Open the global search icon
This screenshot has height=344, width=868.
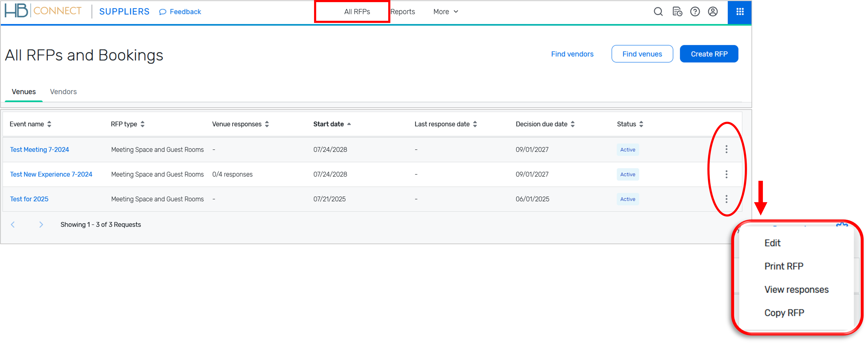pos(658,11)
